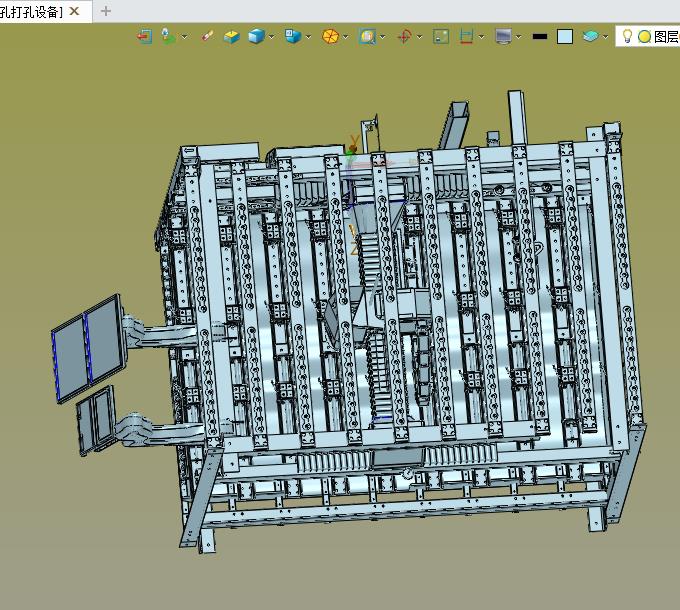Expand the zoom magnifier dropdown arrow
680x610 pixels.
pyautogui.click(x=382, y=37)
